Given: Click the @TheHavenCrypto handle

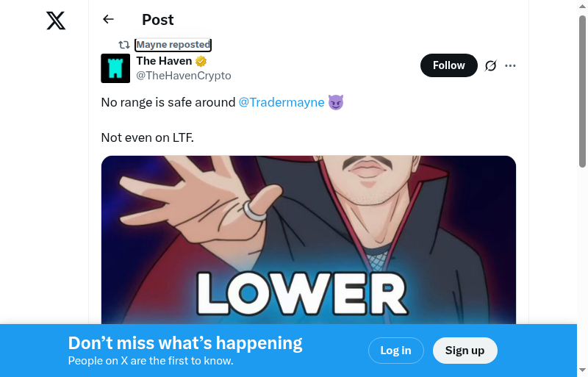Looking at the screenshot, I should tap(184, 76).
